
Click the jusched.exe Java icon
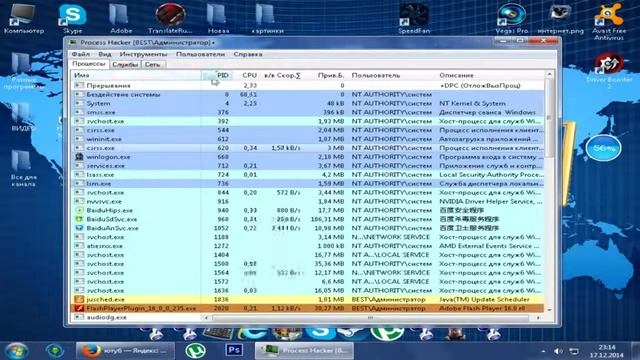click(x=79, y=299)
